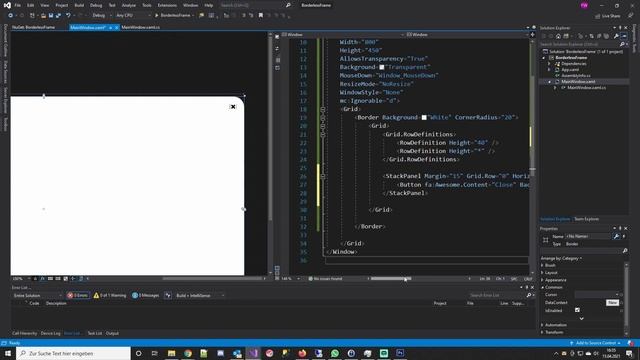This screenshot has height=360, width=640.
Task: Click the clear filter icon in Error List
Action: (168, 295)
